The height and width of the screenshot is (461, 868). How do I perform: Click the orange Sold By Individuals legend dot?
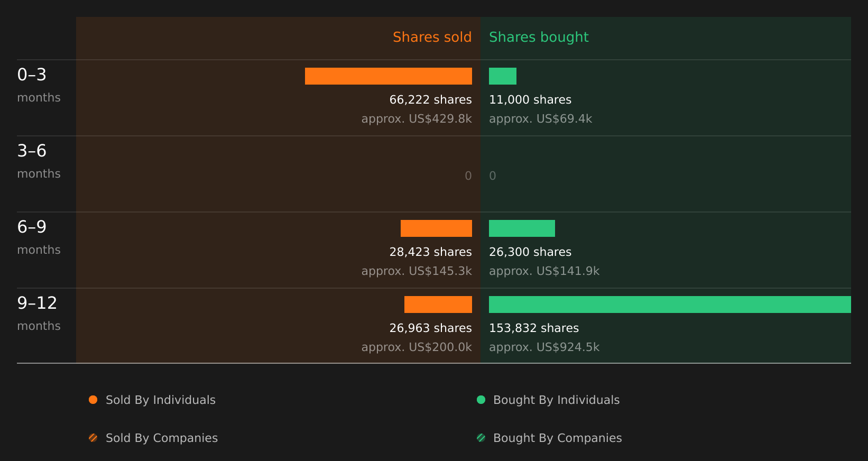tap(93, 400)
